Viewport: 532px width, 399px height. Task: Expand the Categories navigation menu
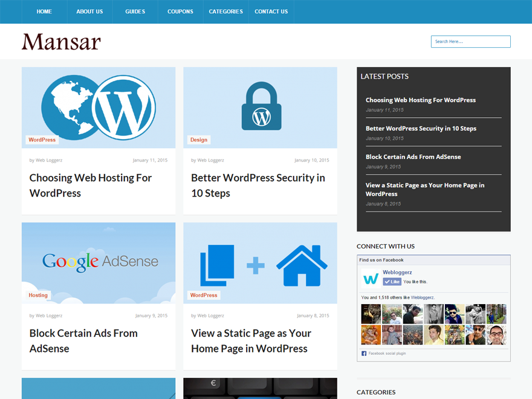pos(225,11)
